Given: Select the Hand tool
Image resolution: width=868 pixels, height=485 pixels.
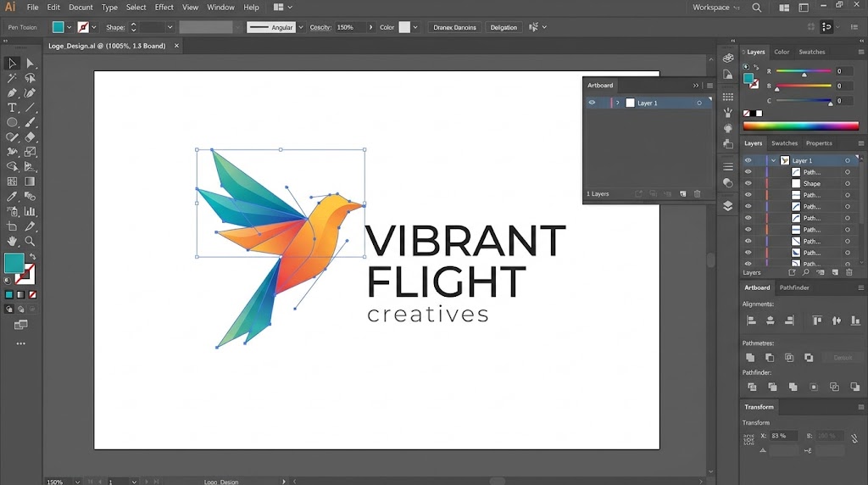Looking at the screenshot, I should pos(12,242).
